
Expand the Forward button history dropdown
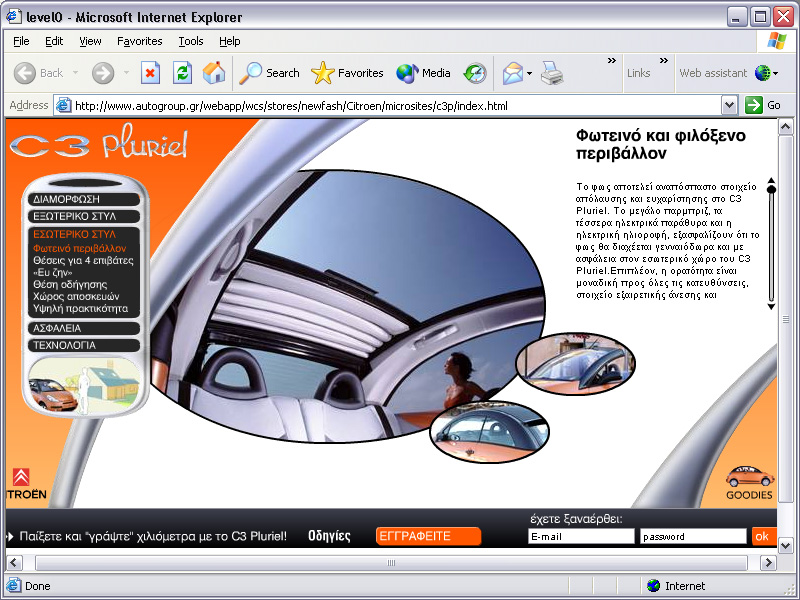pyautogui.click(x=126, y=73)
